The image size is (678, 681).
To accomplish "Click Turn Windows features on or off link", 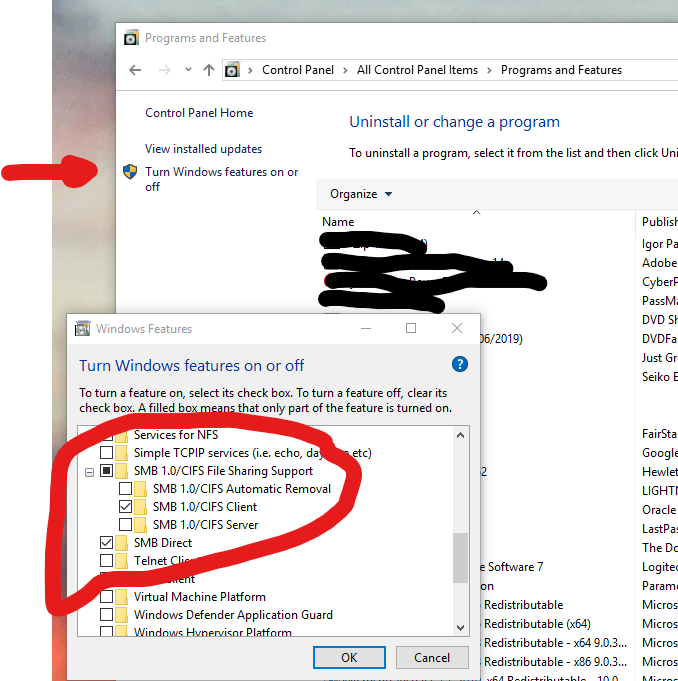I will [222, 179].
